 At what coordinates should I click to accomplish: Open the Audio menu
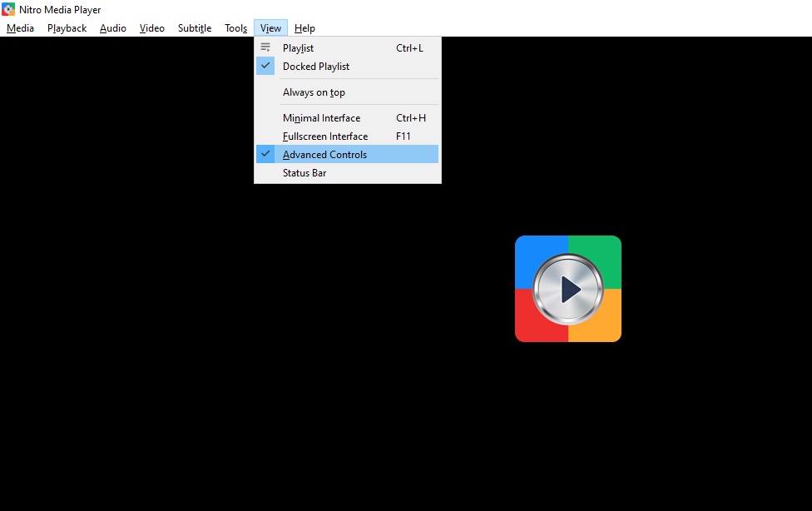click(x=113, y=28)
